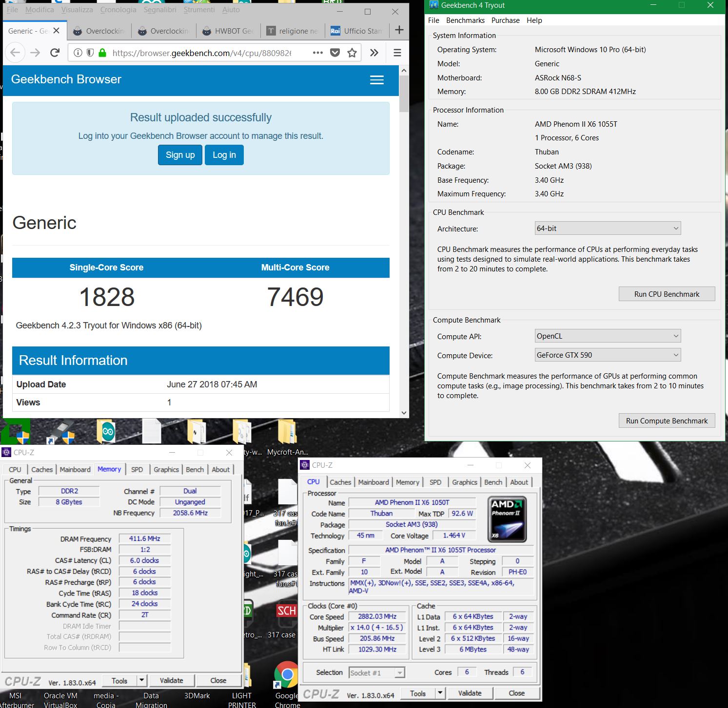Open Bench tab in Memory CPU-Z window
Screen dimensions: 728x708
[195, 469]
